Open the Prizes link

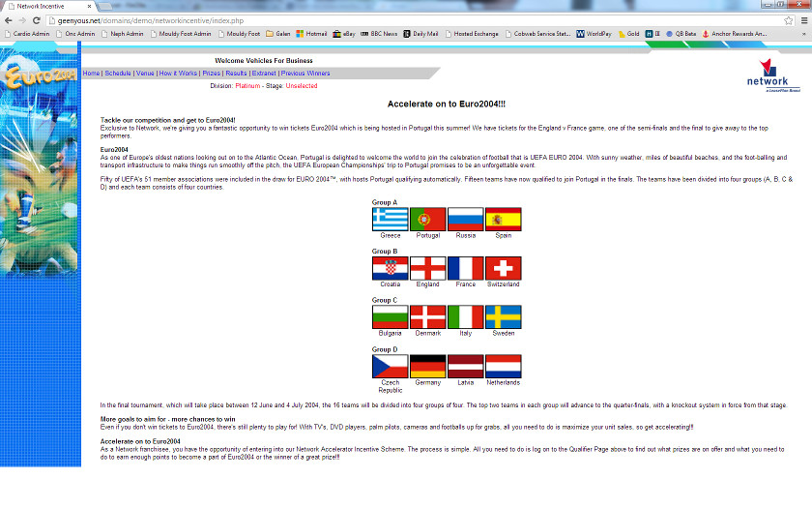(x=212, y=74)
